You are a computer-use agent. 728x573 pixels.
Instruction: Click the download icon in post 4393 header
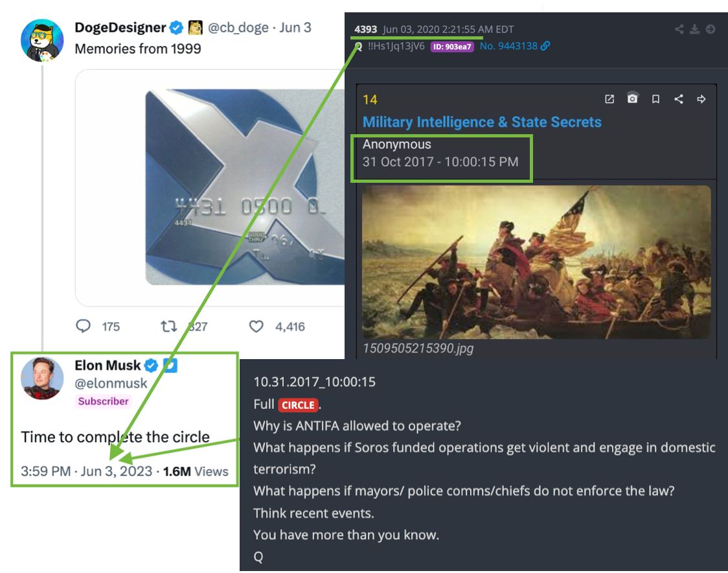(694, 29)
